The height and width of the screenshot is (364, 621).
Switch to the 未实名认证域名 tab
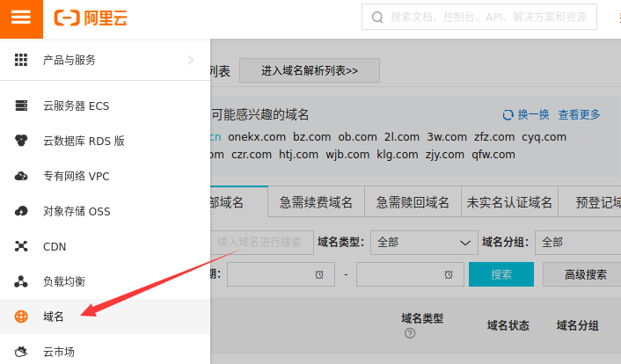point(509,202)
